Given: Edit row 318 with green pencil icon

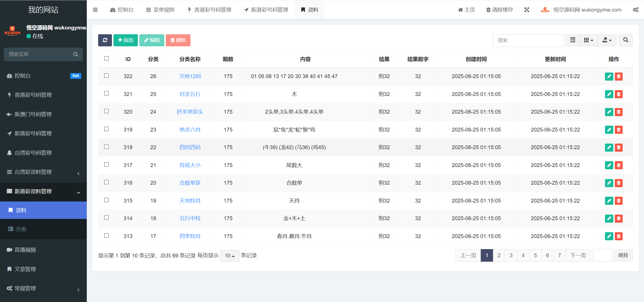Looking at the screenshot, I should point(609,147).
